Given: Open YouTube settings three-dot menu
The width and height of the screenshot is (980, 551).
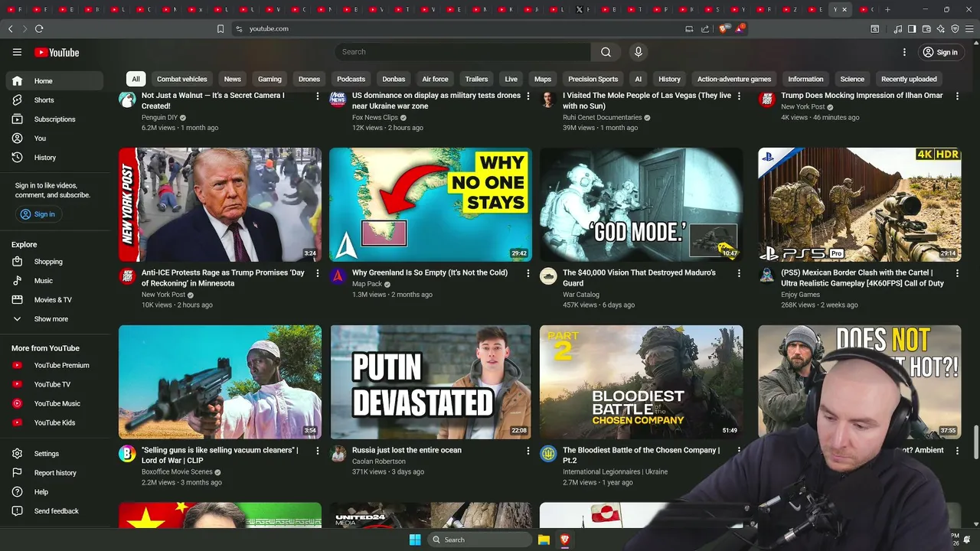Looking at the screenshot, I should click(x=904, y=52).
